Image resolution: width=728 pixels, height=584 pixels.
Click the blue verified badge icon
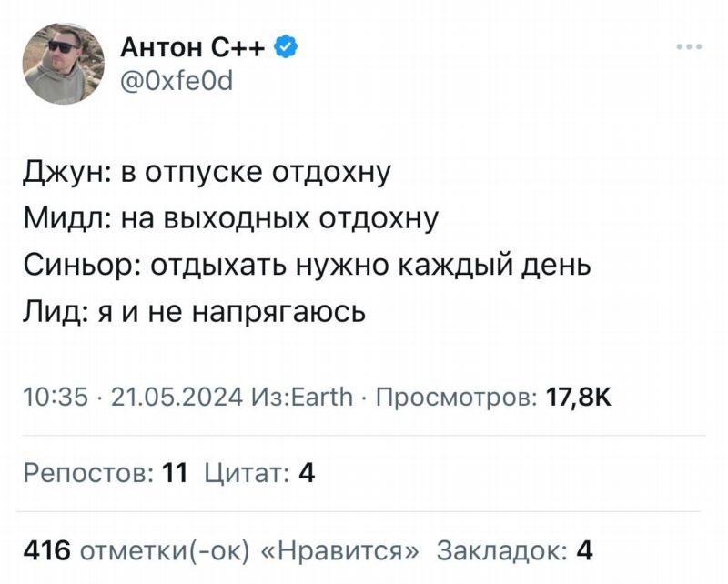(x=287, y=47)
